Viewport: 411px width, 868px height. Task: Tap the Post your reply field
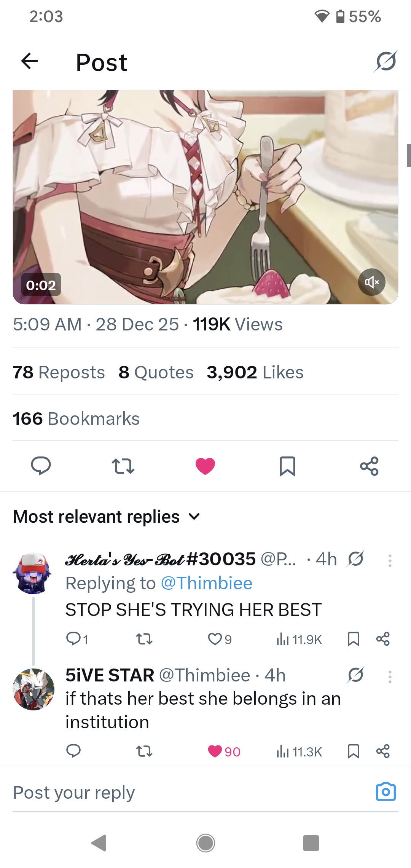click(190, 792)
